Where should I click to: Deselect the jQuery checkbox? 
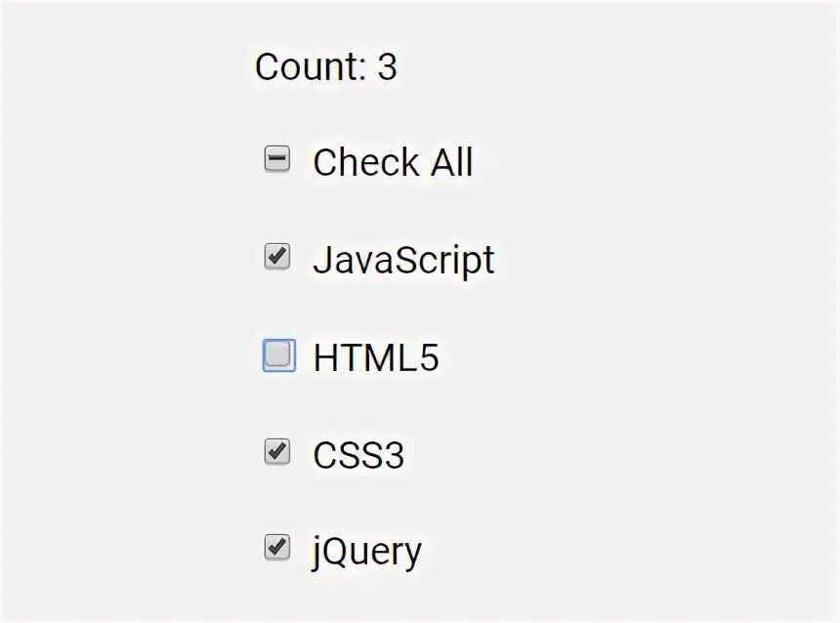pyautogui.click(x=277, y=548)
